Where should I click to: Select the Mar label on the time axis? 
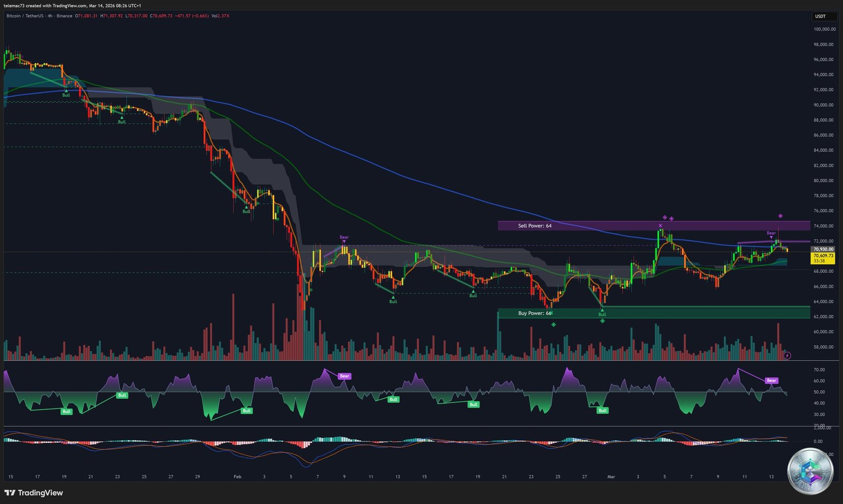click(x=611, y=476)
